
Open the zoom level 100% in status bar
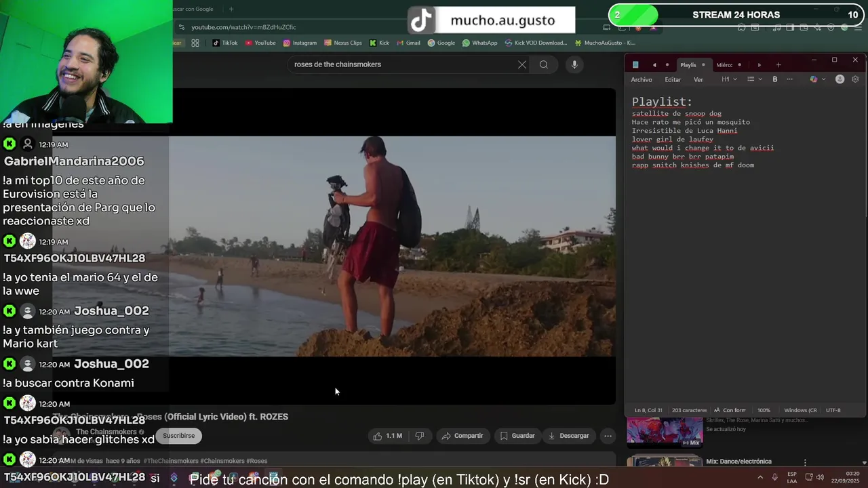click(x=764, y=410)
